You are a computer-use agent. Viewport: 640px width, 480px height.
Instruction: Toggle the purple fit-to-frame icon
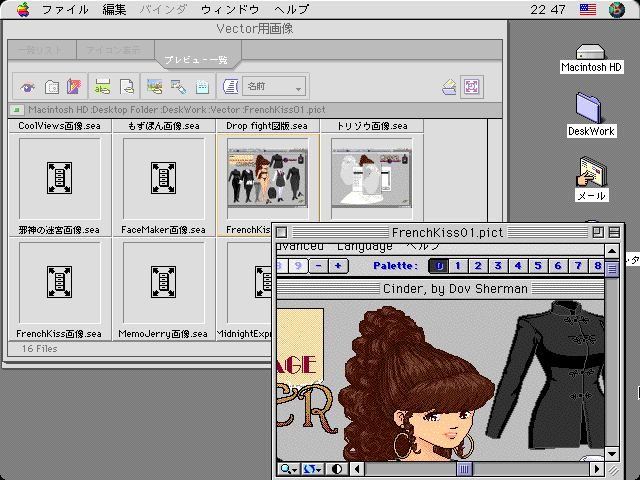pos(472,87)
